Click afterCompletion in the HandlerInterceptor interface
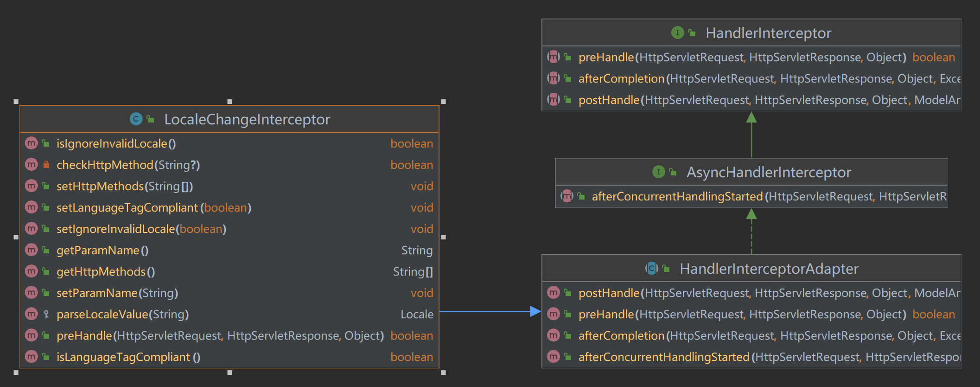 pos(621,79)
